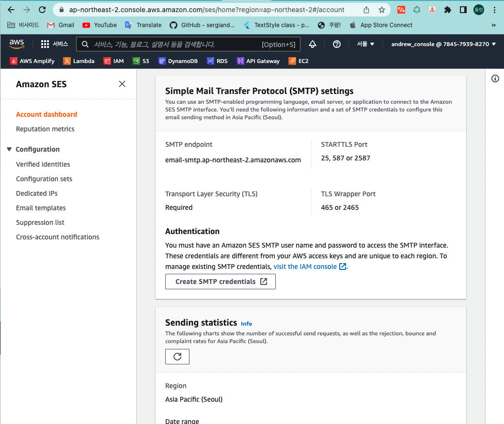Open the App Store Connect bookmark
The width and height of the screenshot is (504, 424).
[x=381, y=25]
